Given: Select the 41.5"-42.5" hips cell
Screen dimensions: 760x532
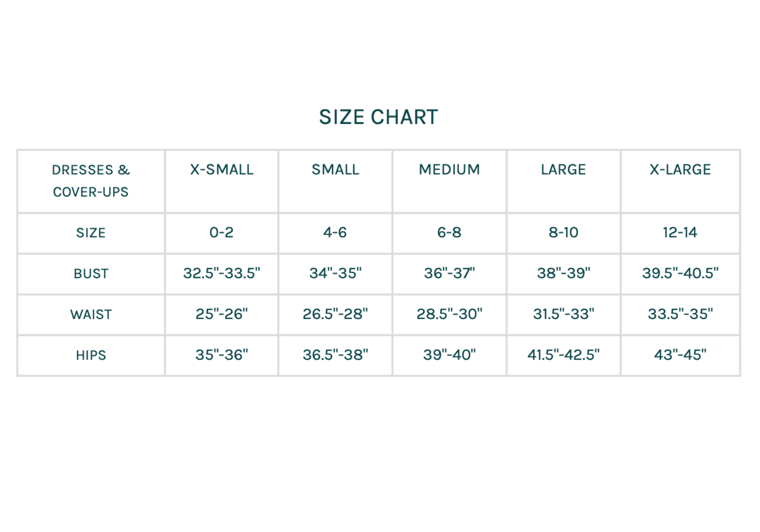Looking at the screenshot, I should (563, 355).
